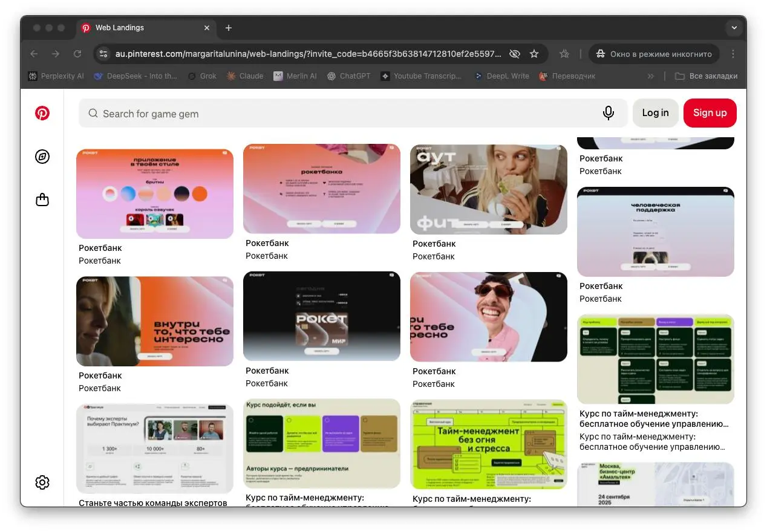Click the Log in button
The image size is (767, 532).
point(655,113)
